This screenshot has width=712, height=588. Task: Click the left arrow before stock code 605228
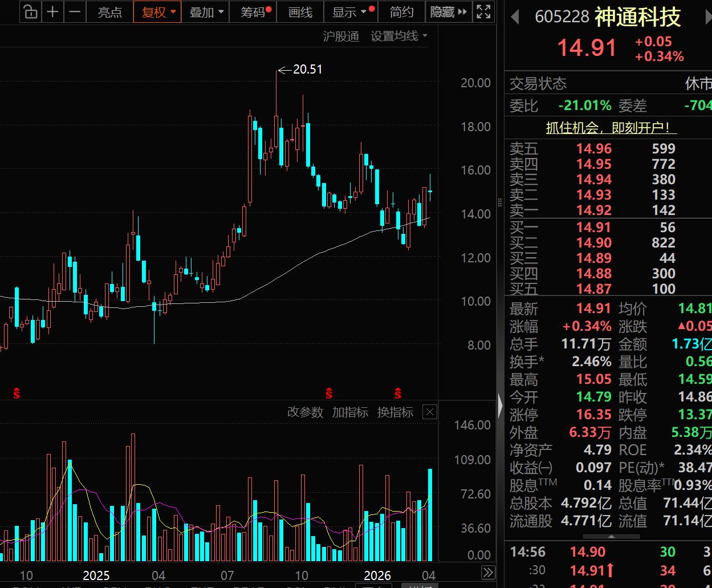click(x=515, y=17)
